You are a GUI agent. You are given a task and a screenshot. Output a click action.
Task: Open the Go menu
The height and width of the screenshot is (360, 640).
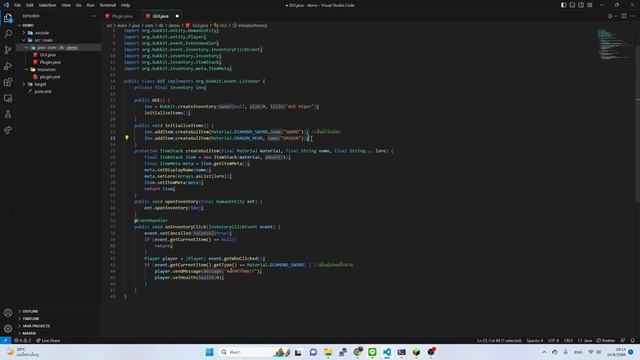pyautogui.click(x=79, y=5)
